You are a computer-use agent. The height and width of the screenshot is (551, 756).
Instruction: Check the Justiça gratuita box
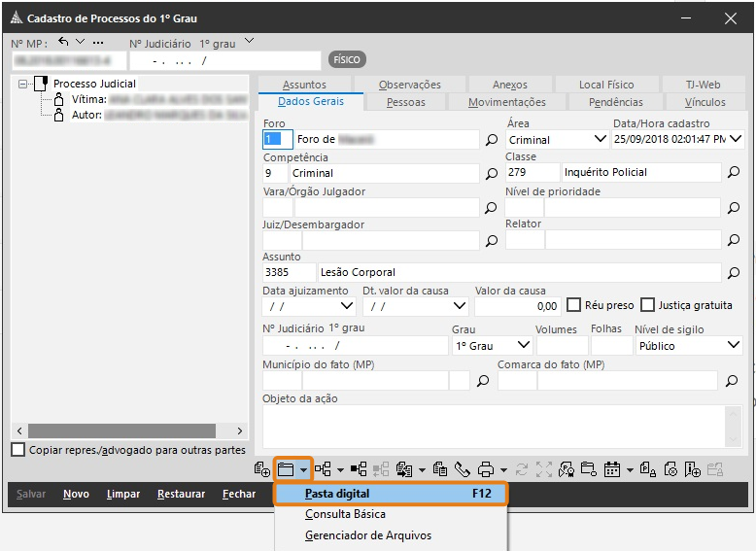point(647,305)
